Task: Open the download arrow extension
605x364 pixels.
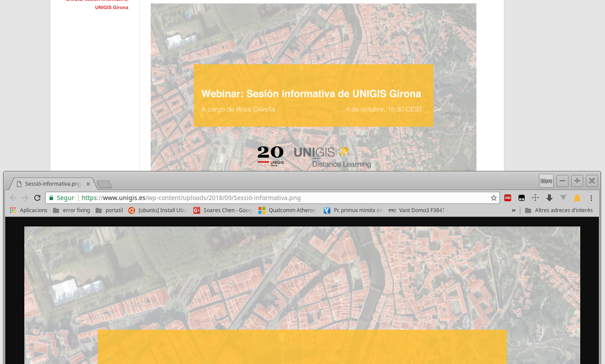Action: pos(549,198)
